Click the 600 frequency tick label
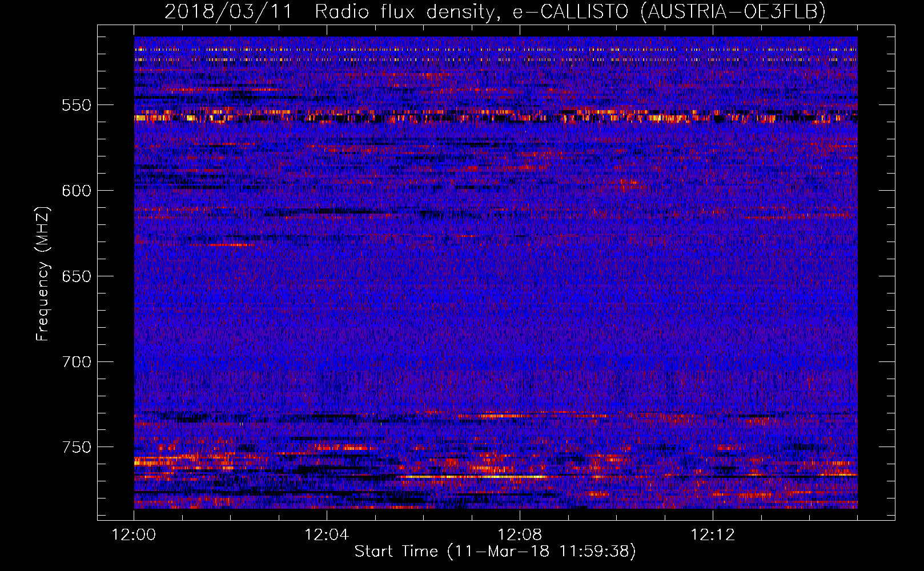924x571 pixels. coord(77,191)
